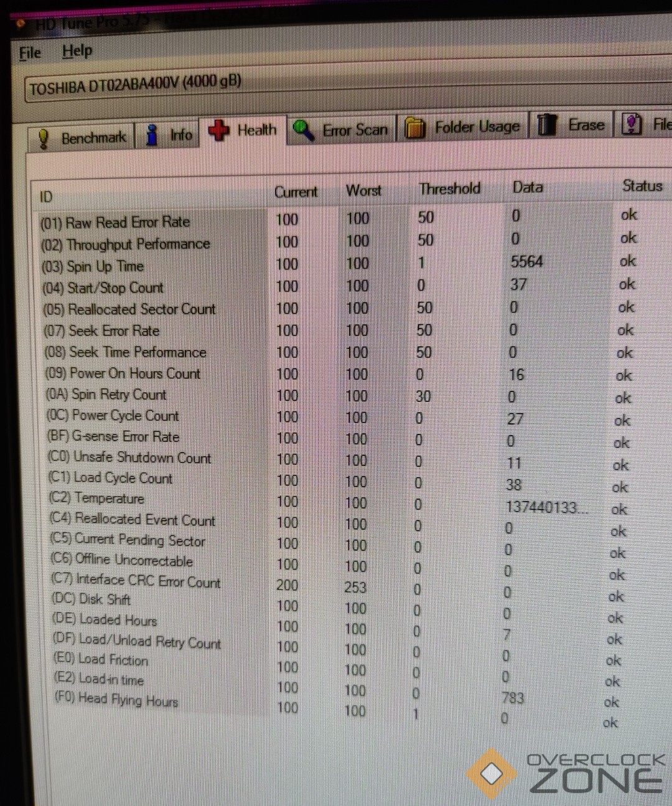
Task: Click the Current column header
Action: point(296,192)
